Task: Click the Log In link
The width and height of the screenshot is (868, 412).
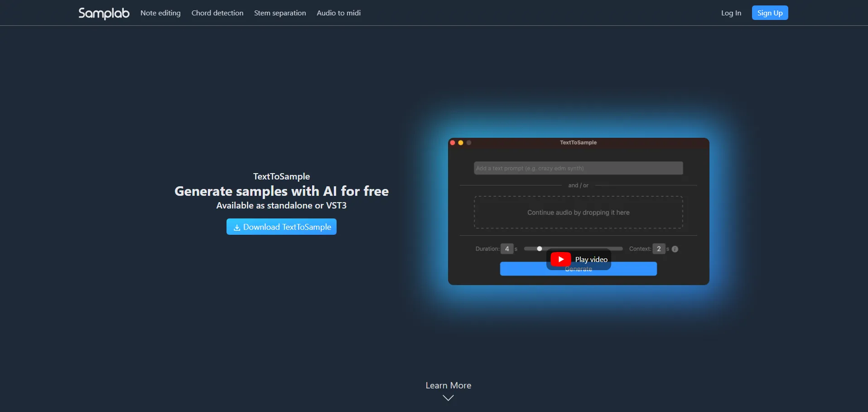Action: [731, 13]
